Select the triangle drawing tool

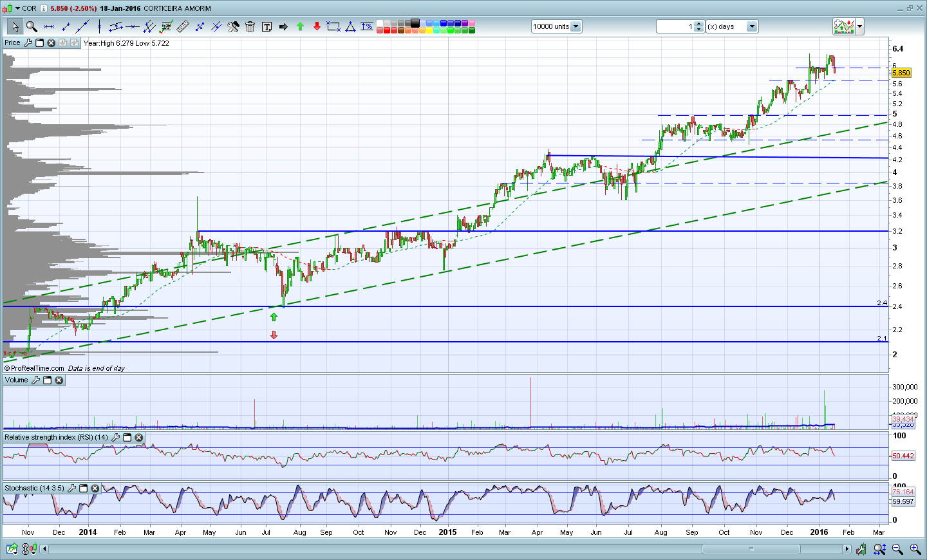pyautogui.click(x=350, y=26)
